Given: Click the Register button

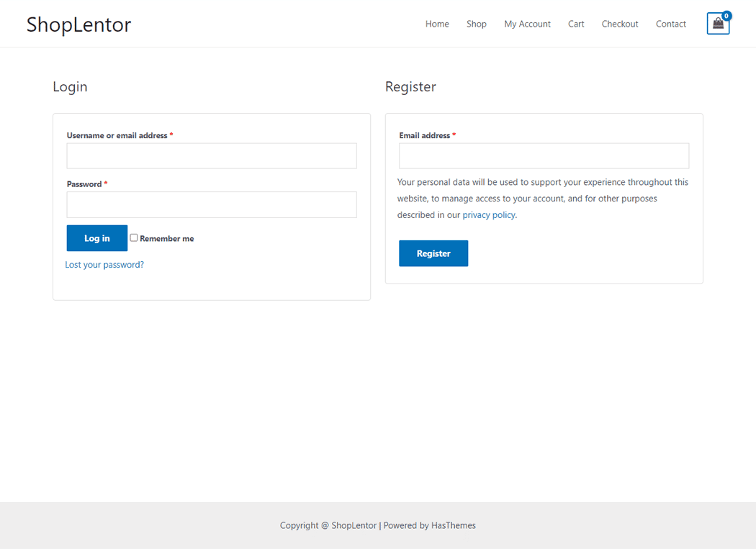Looking at the screenshot, I should point(433,253).
